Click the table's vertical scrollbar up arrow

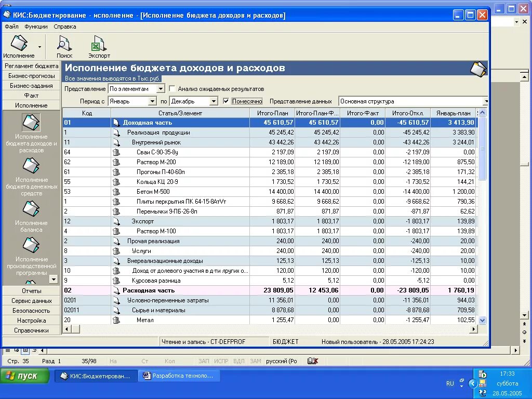pos(482,113)
